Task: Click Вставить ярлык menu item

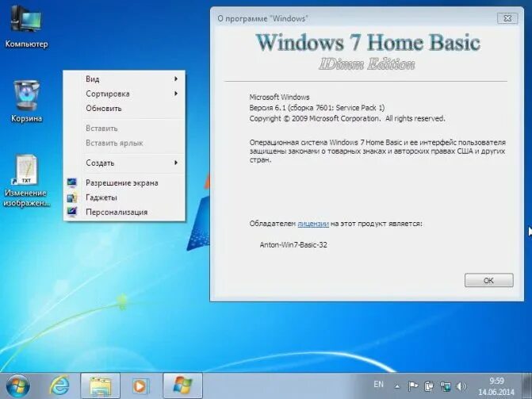Action: (124, 143)
